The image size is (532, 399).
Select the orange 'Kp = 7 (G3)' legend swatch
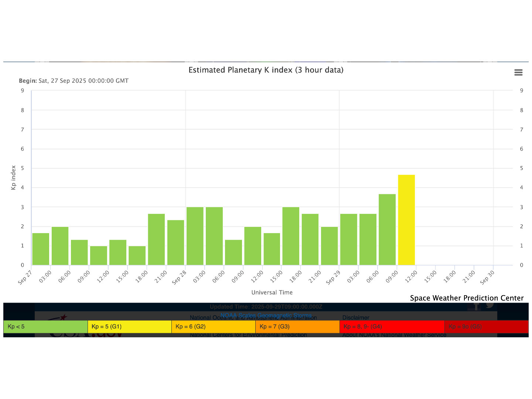(x=297, y=327)
